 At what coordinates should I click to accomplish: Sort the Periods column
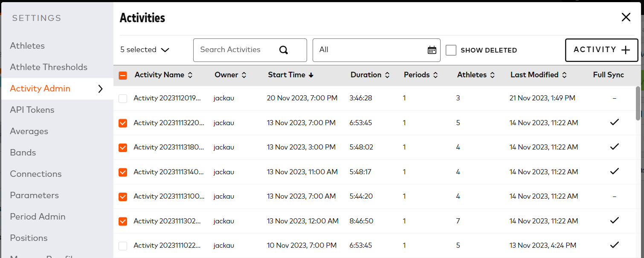coord(436,74)
